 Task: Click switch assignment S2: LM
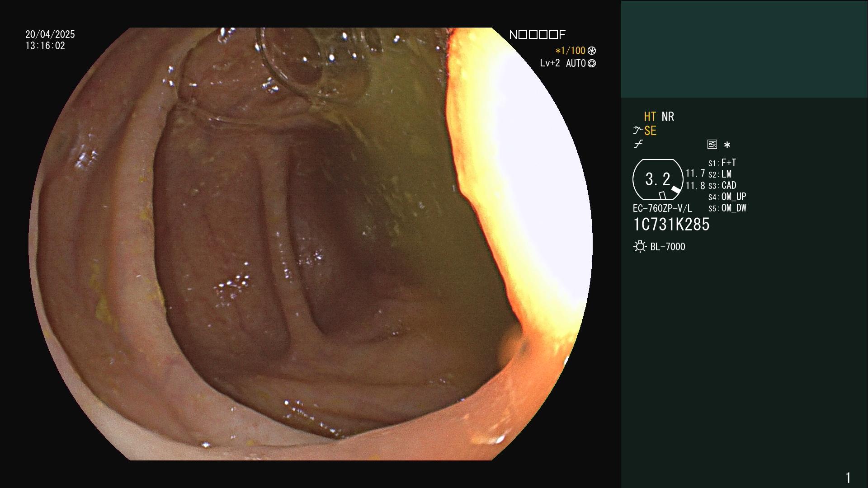720,174
